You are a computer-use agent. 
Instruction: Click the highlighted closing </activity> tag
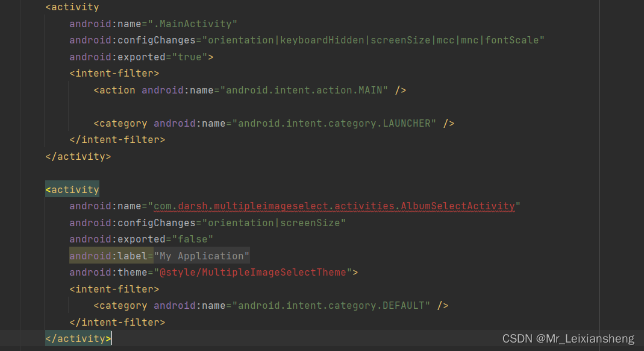(x=77, y=338)
